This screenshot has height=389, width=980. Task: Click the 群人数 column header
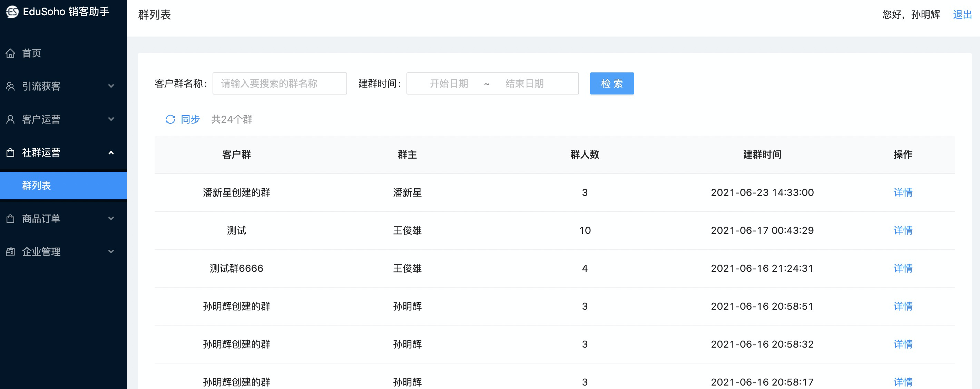point(585,155)
